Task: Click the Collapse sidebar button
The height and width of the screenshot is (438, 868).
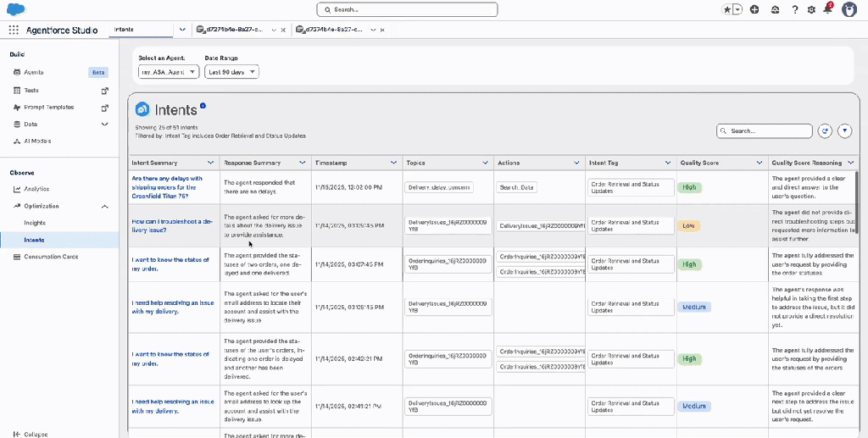Action: tap(31, 434)
